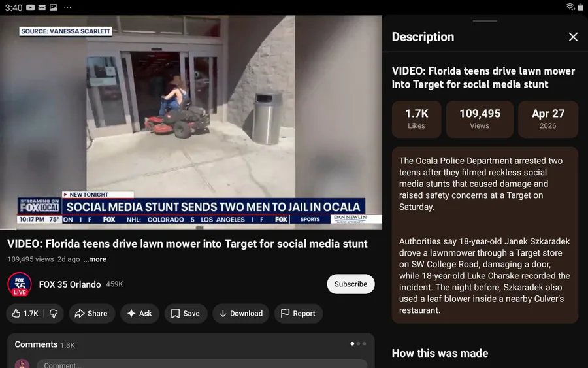
Task: Tap the battery status icon
Action: pos(581,7)
